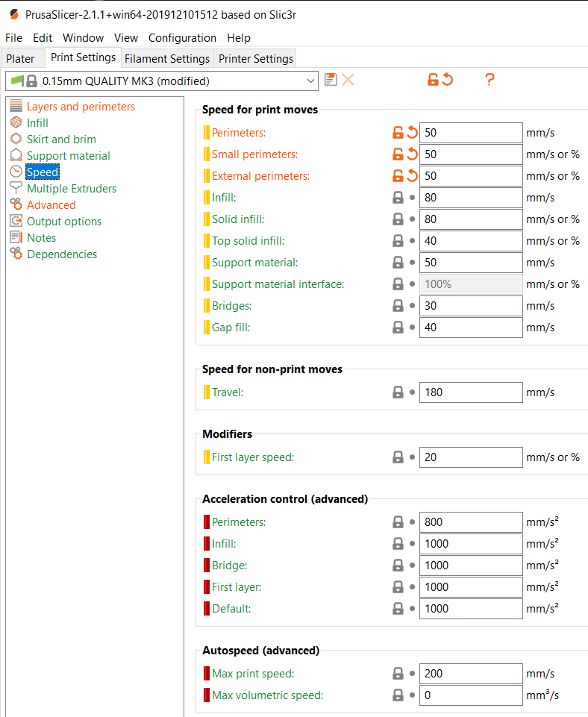Open the Window menu
Image resolution: width=588 pixels, height=717 pixels.
[x=84, y=38]
